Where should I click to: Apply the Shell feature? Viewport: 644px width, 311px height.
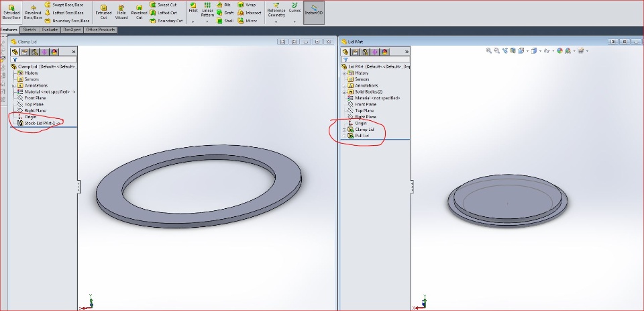(x=225, y=21)
